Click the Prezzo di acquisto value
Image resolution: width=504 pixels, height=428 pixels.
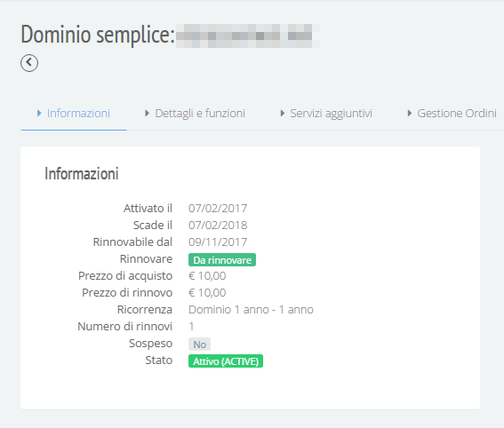point(207,276)
